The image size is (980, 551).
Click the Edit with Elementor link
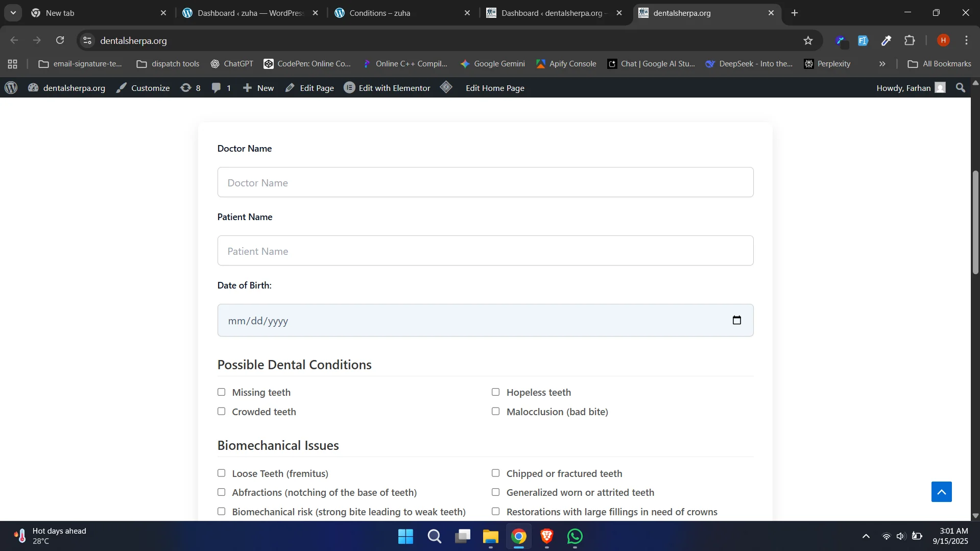pos(387,88)
